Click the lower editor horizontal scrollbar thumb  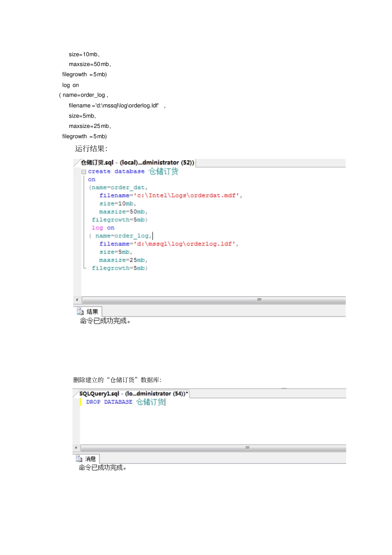(x=213, y=448)
